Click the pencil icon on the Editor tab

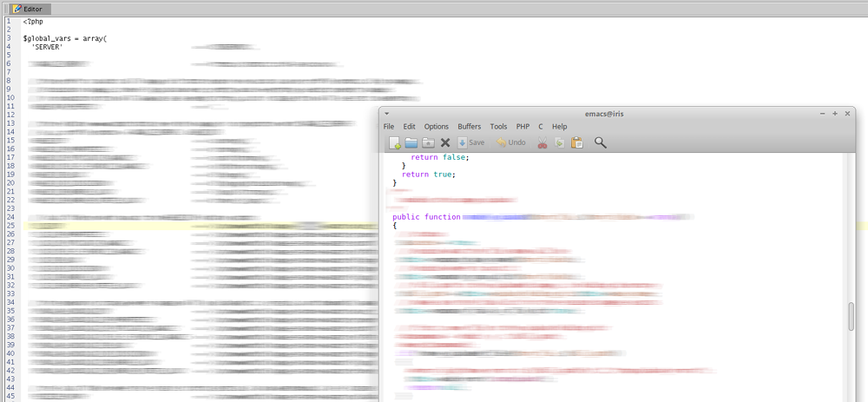(17, 9)
